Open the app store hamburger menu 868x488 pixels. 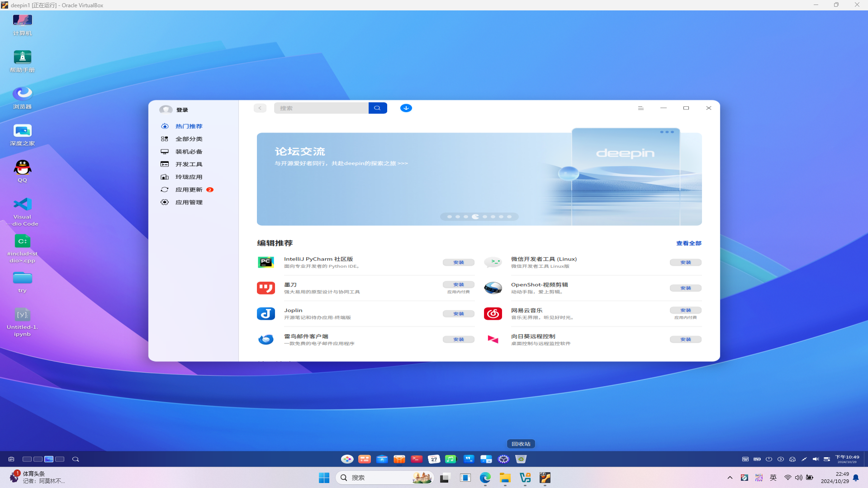pos(641,108)
